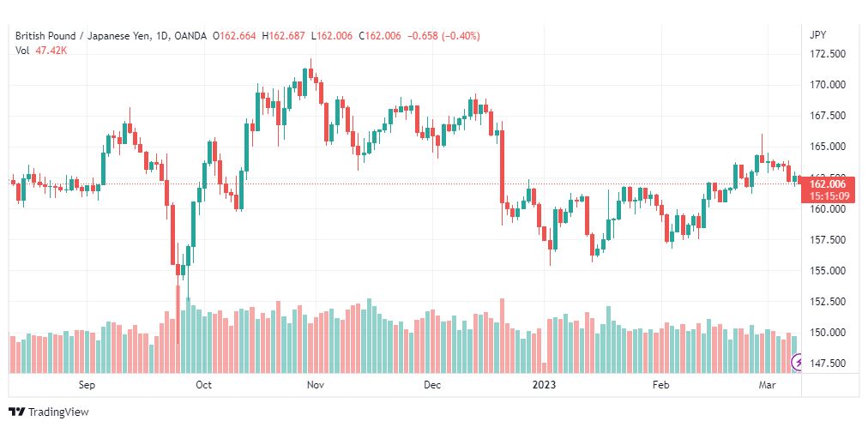Select the 2023 label on time axis

544,385
